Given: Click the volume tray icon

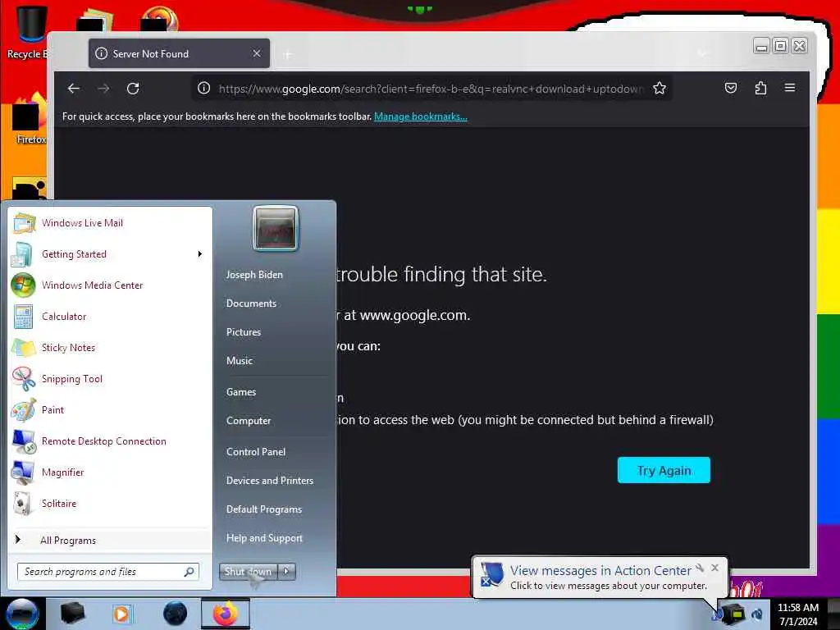Looking at the screenshot, I should point(757,614).
